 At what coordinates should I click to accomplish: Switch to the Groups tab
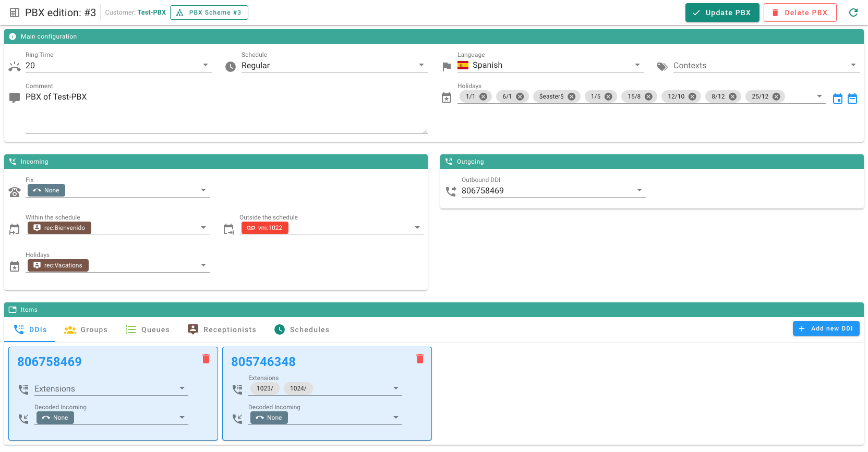pos(86,329)
